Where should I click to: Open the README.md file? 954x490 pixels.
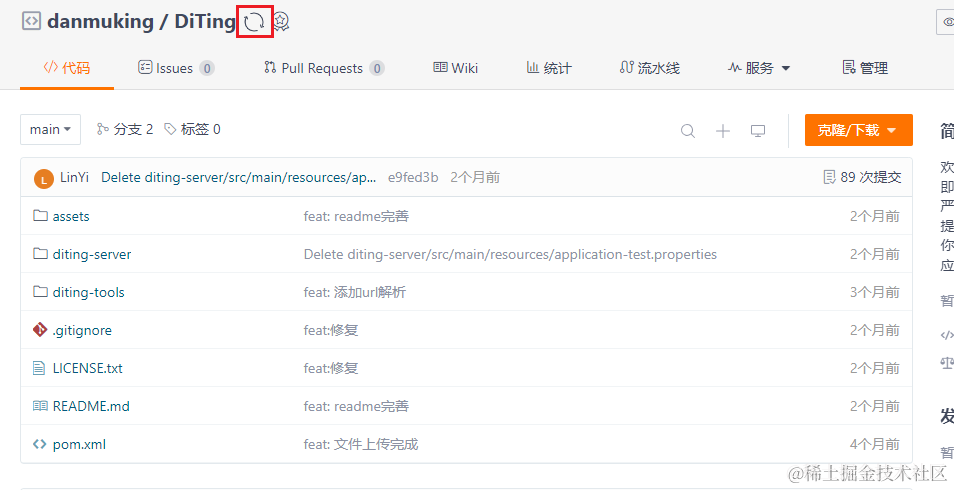pos(91,406)
